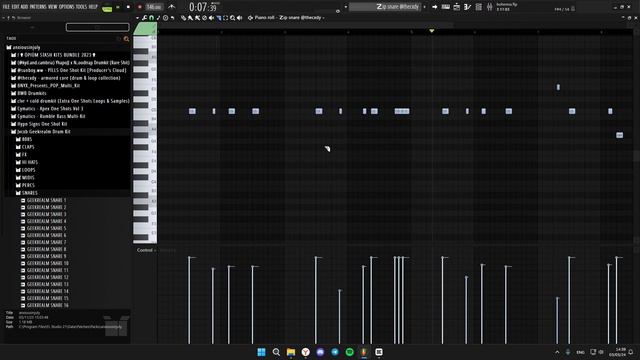Adjust the first note's velocity bar
640x360 pixels.
coord(189,300)
